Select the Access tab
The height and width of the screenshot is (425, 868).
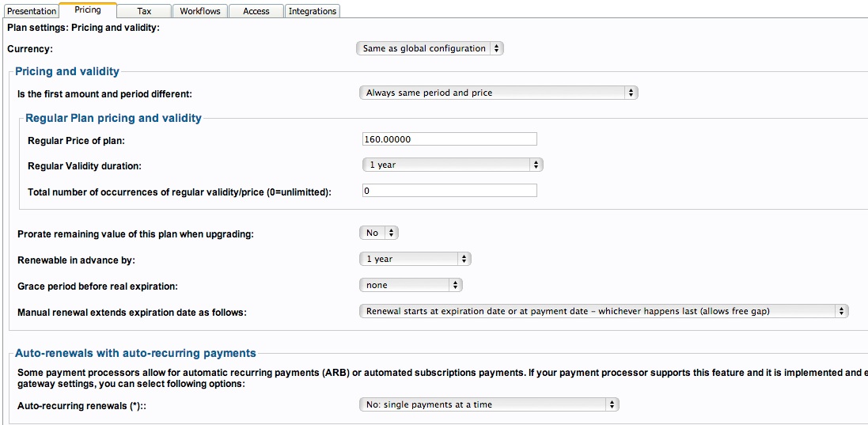[x=256, y=11]
